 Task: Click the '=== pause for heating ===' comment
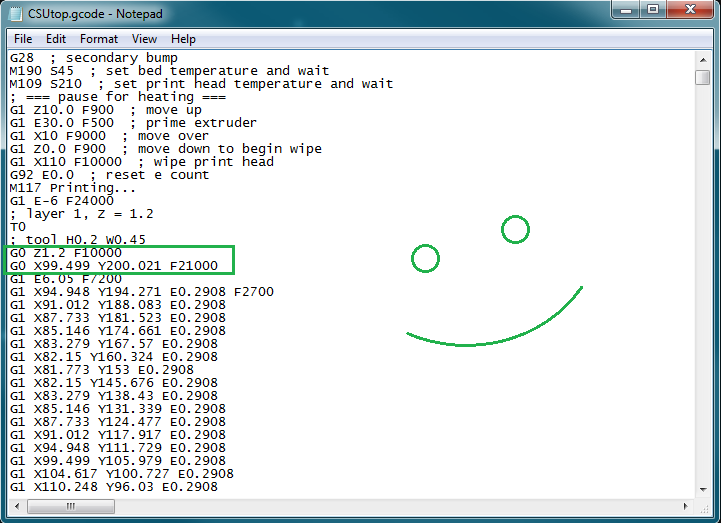click(118, 97)
